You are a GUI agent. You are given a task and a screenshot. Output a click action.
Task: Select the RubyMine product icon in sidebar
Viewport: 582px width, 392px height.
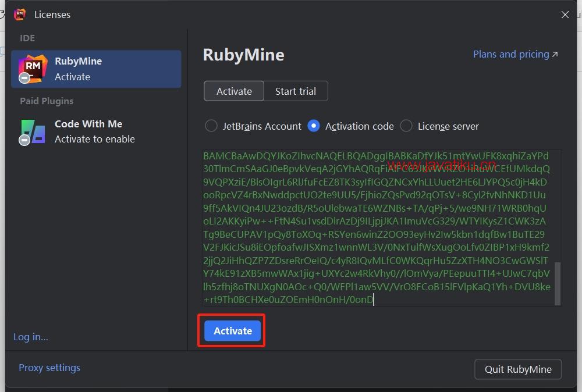[33, 69]
